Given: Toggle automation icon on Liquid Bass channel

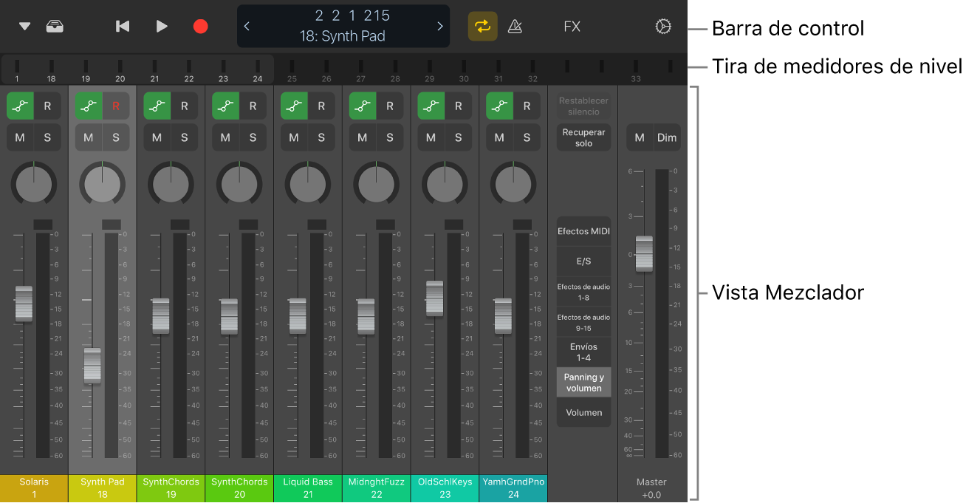Looking at the screenshot, I should (x=295, y=106).
